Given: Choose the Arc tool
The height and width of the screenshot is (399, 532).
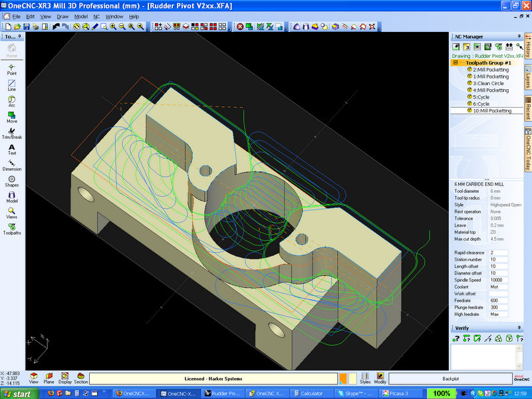Looking at the screenshot, I should 12,101.
